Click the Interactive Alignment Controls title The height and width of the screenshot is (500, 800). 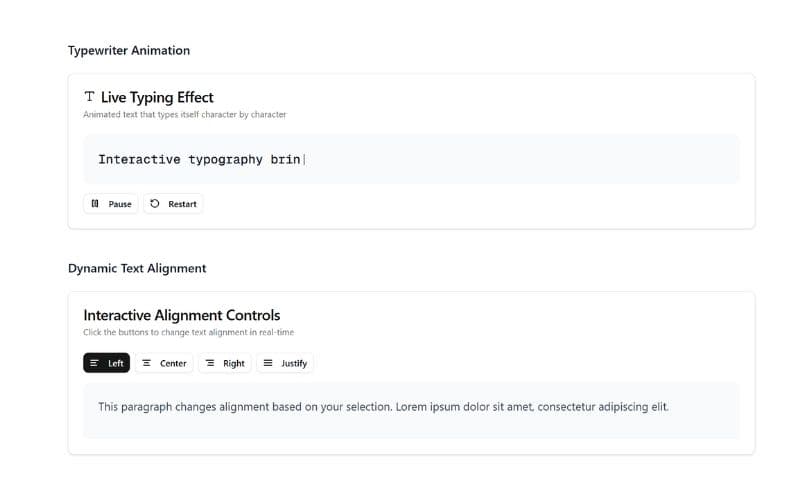[181, 315]
